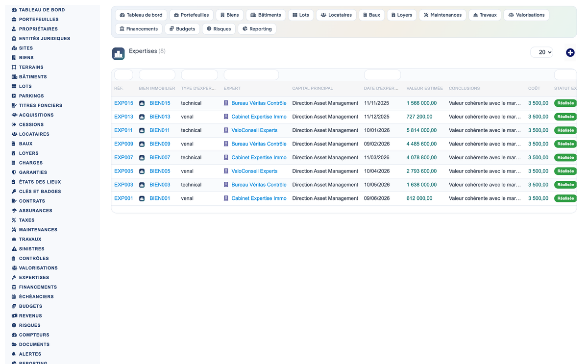588x364 pixels.
Task: Click date 09/02/2026 cell
Action: tap(377, 144)
